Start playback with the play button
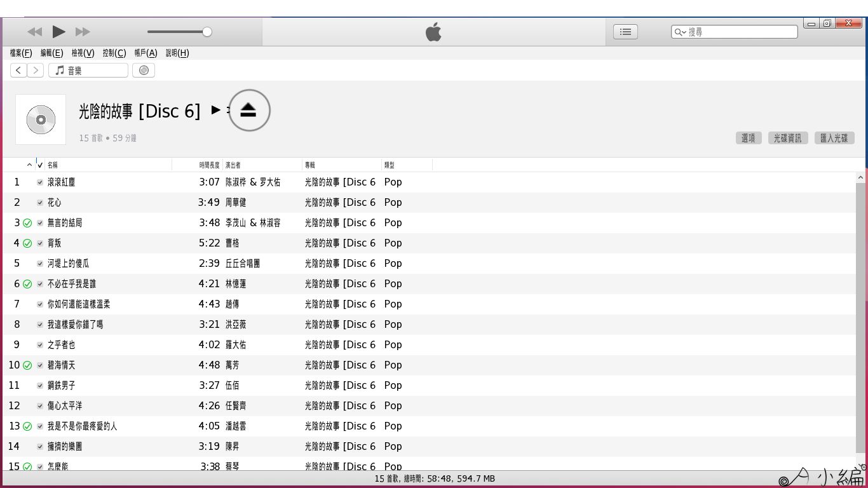This screenshot has height=488, width=868. pyautogui.click(x=58, y=32)
